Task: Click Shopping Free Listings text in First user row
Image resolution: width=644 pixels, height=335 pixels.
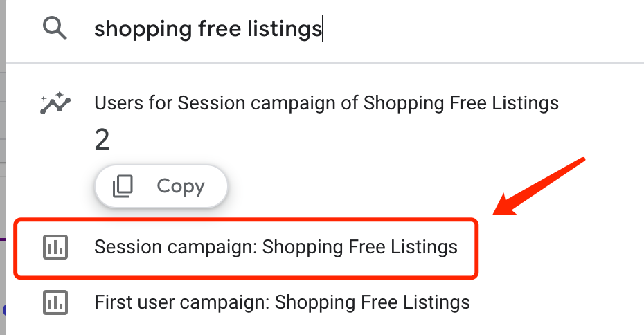Action: coord(372,302)
